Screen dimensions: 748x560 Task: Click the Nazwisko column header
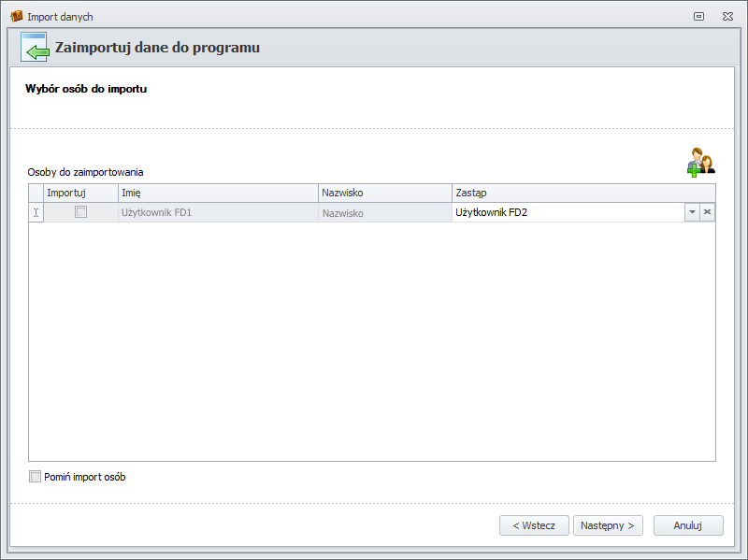[384, 193]
